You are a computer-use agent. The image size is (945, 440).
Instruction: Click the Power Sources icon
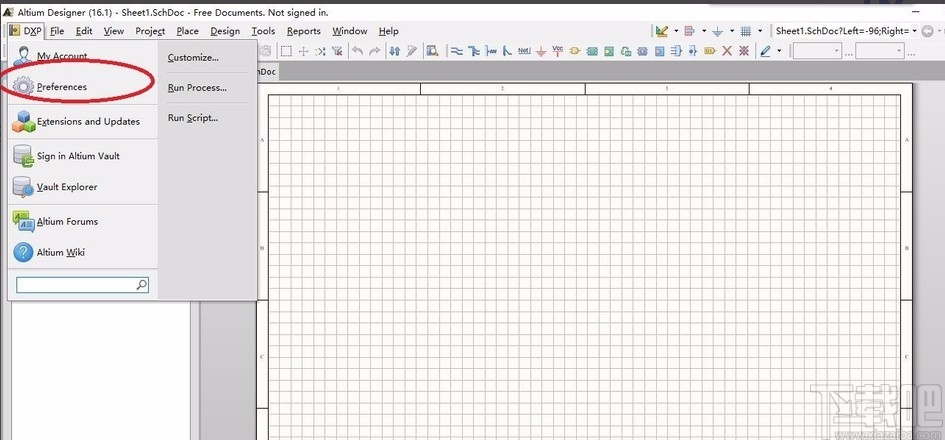(x=717, y=31)
